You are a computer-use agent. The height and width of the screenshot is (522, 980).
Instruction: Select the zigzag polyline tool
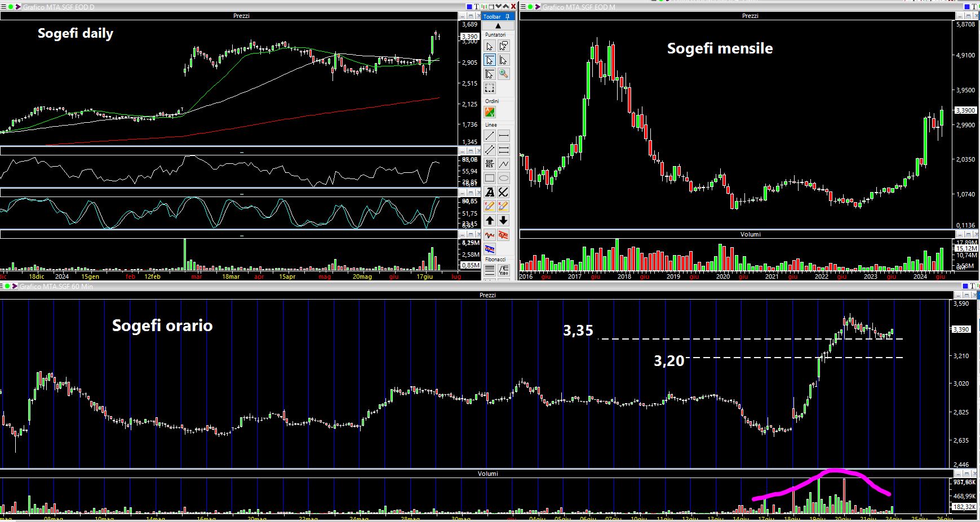point(503,164)
